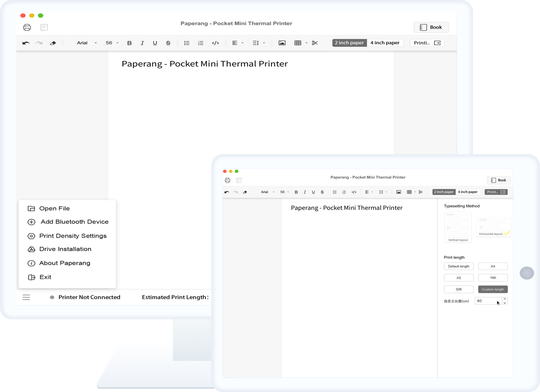The height and width of the screenshot is (392, 540).
Task: Click the Book button
Action: (x=431, y=27)
